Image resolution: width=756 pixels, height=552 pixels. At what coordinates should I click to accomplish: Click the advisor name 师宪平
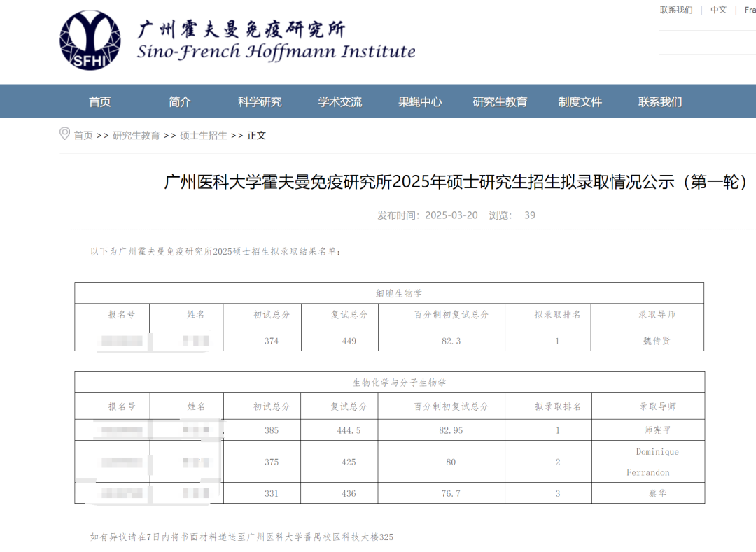coord(657,430)
